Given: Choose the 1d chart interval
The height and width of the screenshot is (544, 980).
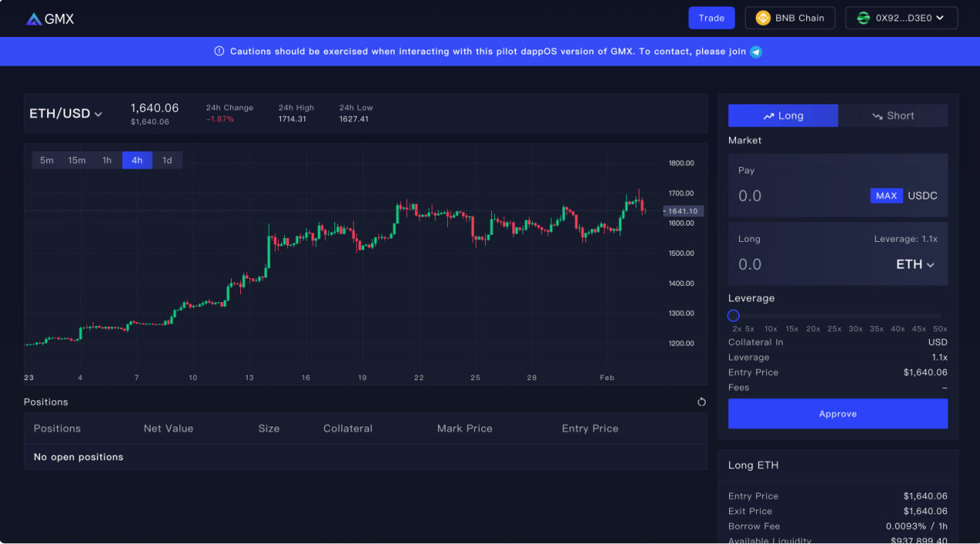Looking at the screenshot, I should point(167,160).
